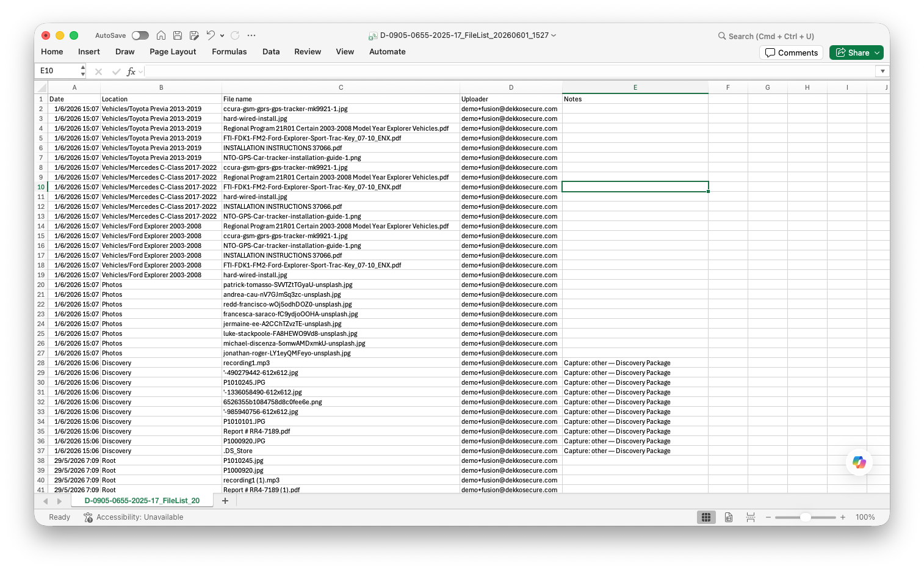Expand the Undo history dropdown arrow
924x571 pixels.
222,35
